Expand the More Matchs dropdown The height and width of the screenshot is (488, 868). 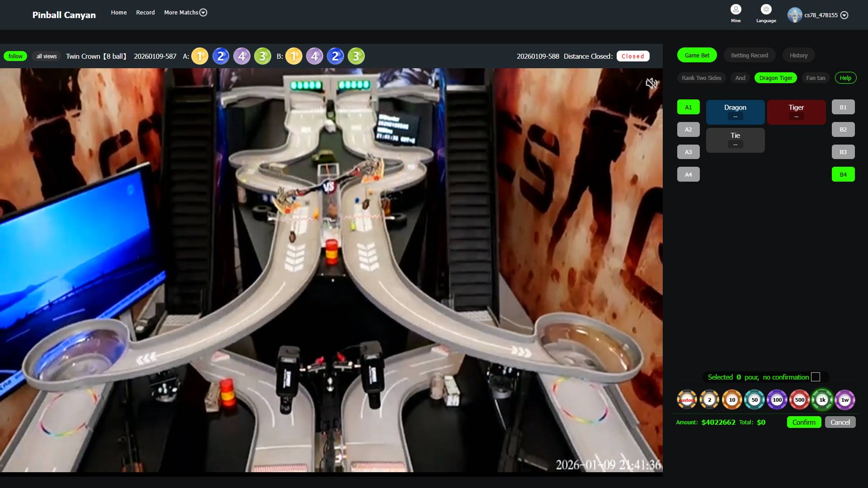(x=185, y=13)
